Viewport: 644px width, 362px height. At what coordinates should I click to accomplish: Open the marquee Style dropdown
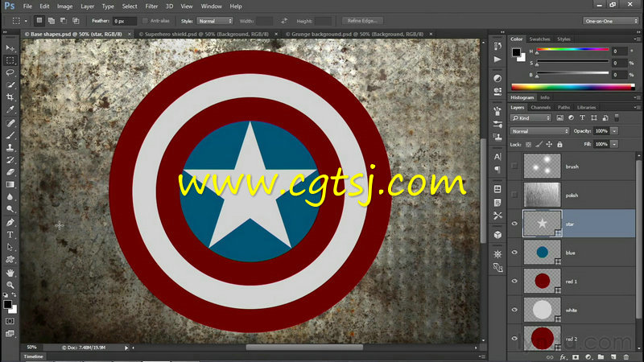[215, 21]
